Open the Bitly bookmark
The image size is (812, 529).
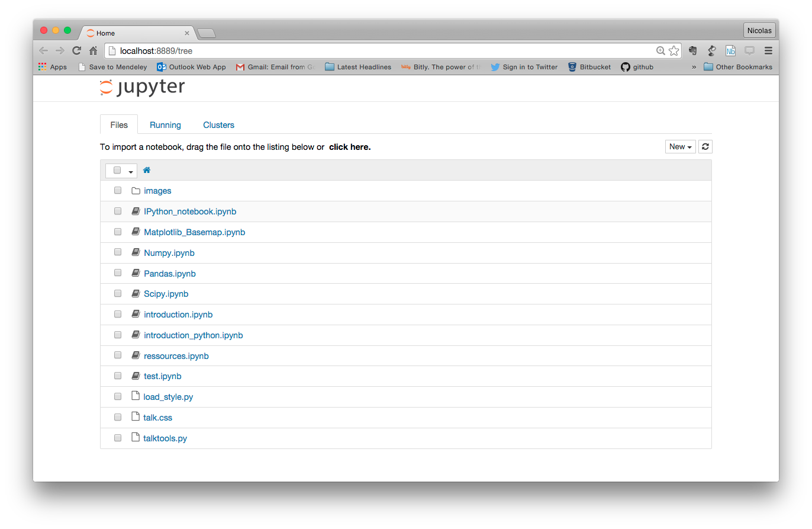point(442,67)
